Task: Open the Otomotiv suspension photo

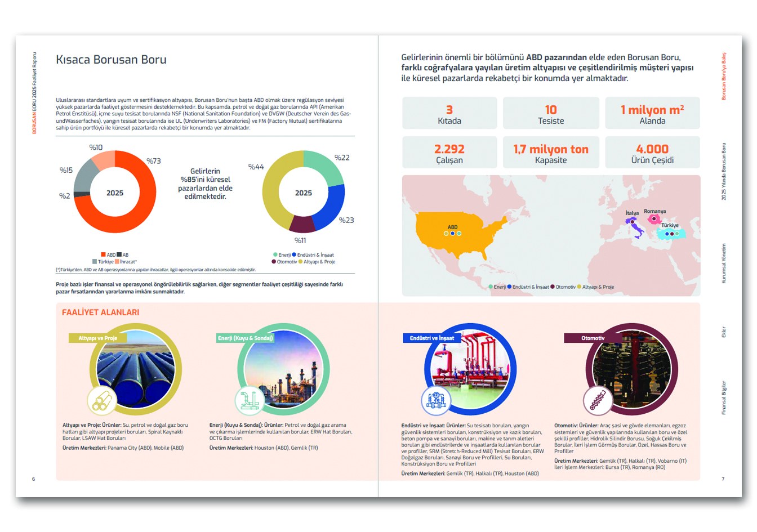Action: (x=632, y=369)
